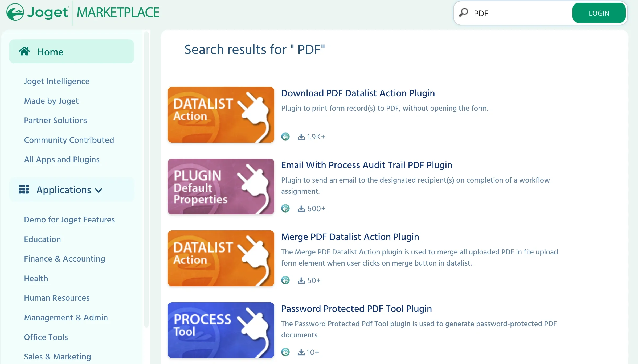Select Finance & Accounting category
The width and height of the screenshot is (638, 364).
coord(64,259)
